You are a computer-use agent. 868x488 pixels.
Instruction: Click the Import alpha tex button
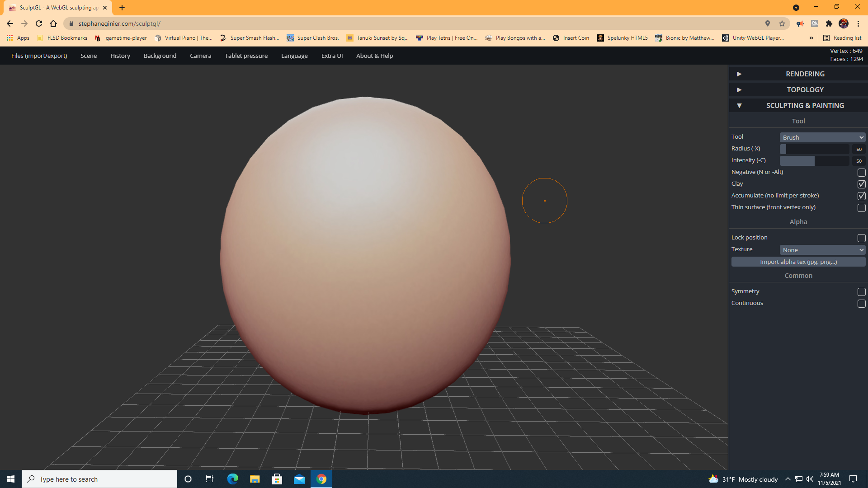798,262
